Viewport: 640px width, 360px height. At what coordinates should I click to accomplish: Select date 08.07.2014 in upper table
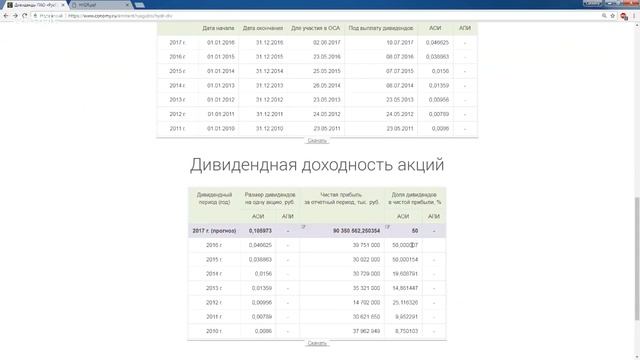[x=400, y=86]
